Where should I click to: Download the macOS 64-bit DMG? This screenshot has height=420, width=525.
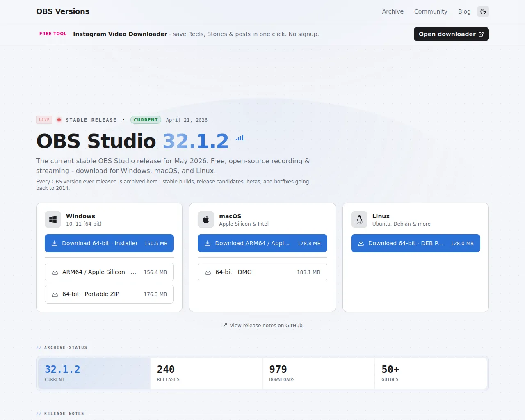point(262,272)
